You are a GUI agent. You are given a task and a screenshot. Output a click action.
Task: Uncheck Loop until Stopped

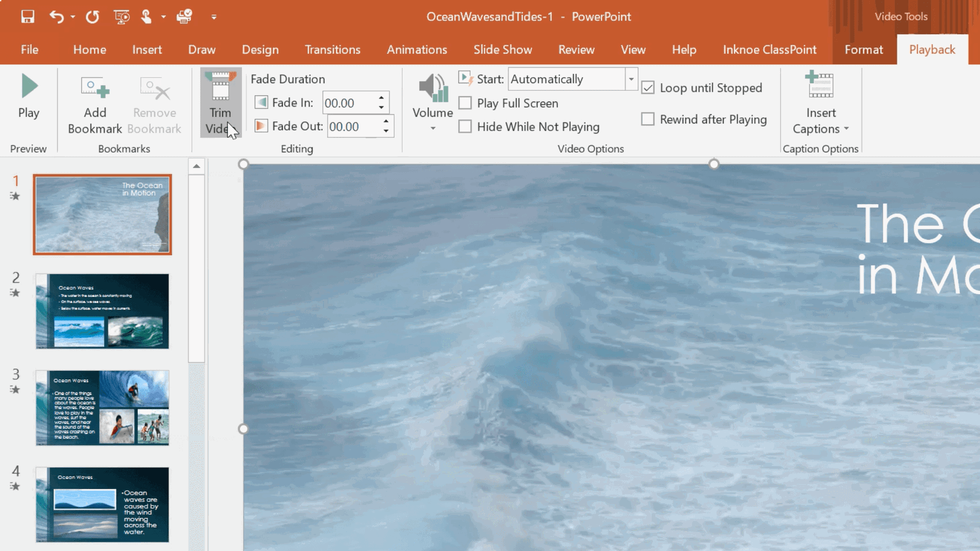(647, 88)
